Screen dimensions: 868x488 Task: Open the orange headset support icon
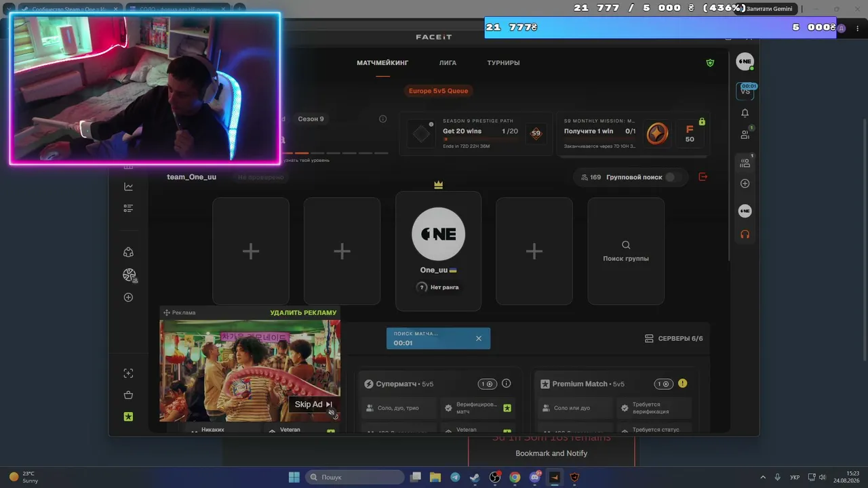point(745,235)
